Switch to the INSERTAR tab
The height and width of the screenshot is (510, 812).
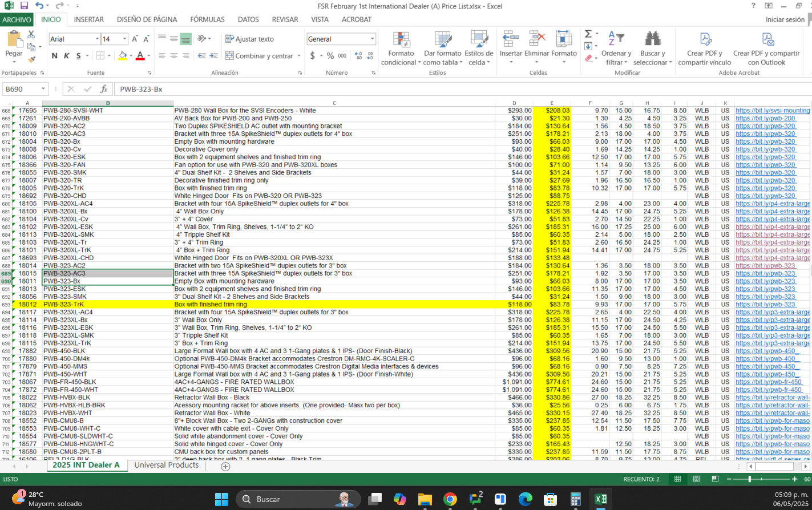[x=89, y=19]
